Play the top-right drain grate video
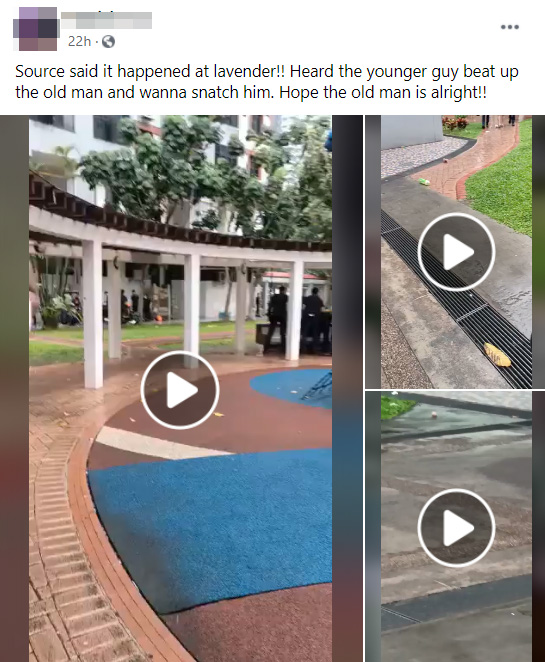The width and height of the screenshot is (545, 662). [x=456, y=252]
